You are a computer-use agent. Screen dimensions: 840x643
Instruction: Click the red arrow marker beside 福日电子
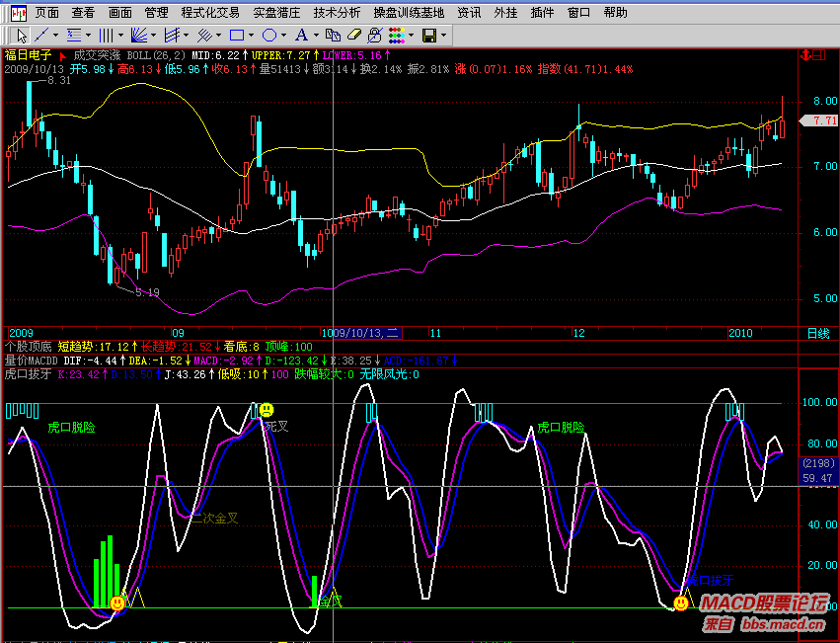(62, 55)
